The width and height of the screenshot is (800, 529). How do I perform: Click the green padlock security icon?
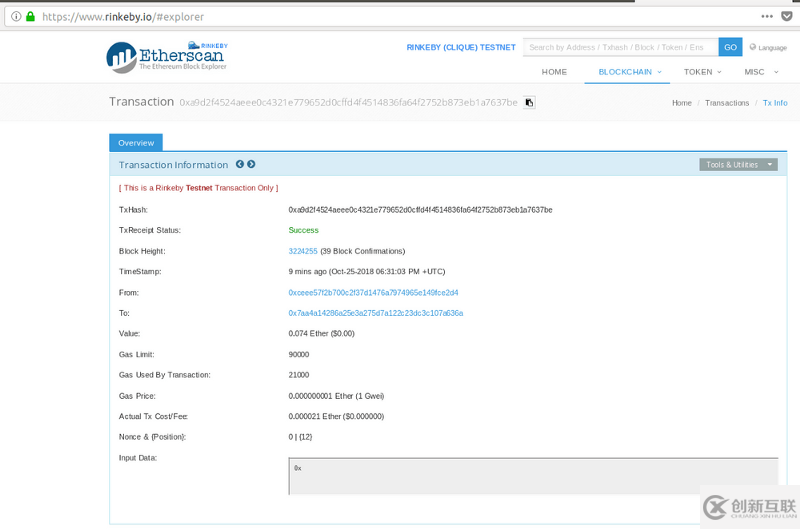click(x=30, y=16)
